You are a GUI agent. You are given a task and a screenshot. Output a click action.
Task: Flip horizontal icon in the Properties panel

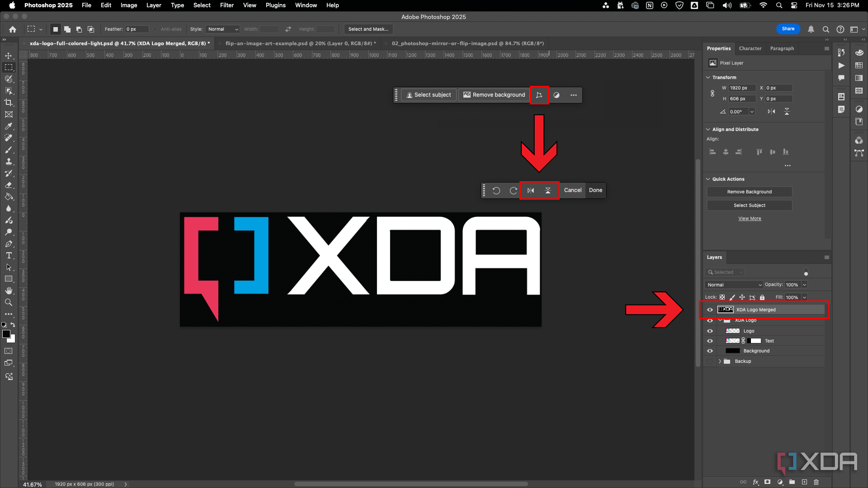point(772,112)
